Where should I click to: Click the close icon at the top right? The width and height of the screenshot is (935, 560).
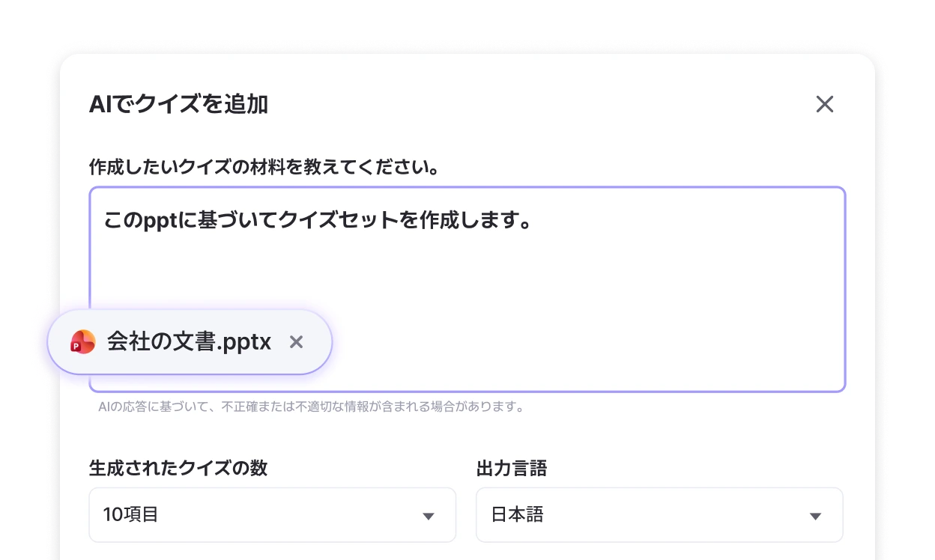[x=825, y=104]
